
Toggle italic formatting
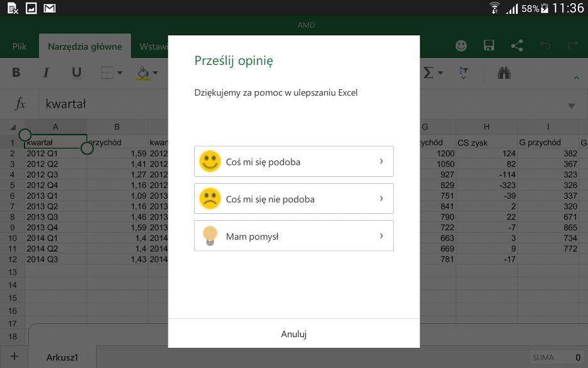pos(45,72)
